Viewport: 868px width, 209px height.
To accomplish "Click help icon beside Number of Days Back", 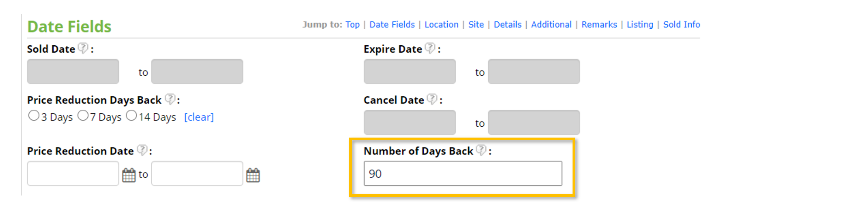I will pos(481,150).
